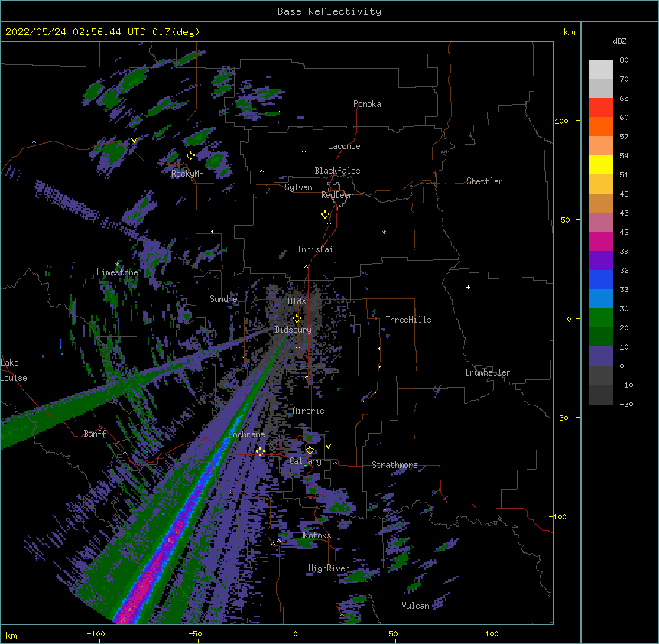Screen dimensions: 659x644
Task: Click the yellow station marker south of RedDeer
Action: coord(326,214)
